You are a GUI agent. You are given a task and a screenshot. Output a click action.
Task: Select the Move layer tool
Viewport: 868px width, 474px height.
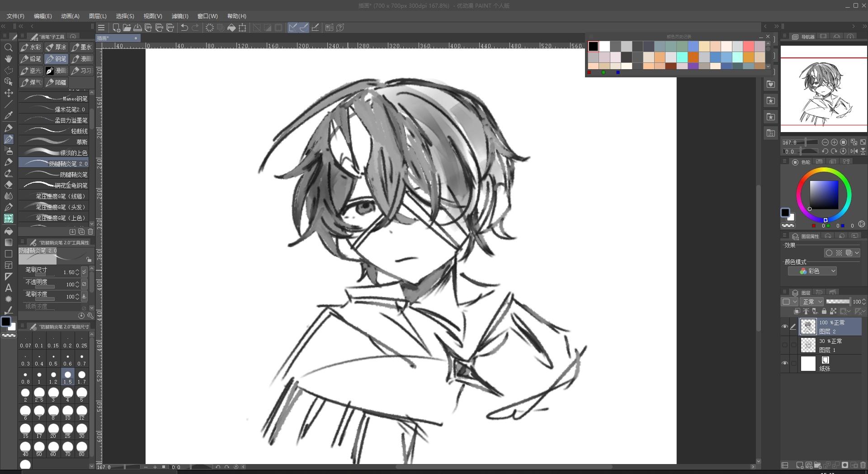[9, 93]
